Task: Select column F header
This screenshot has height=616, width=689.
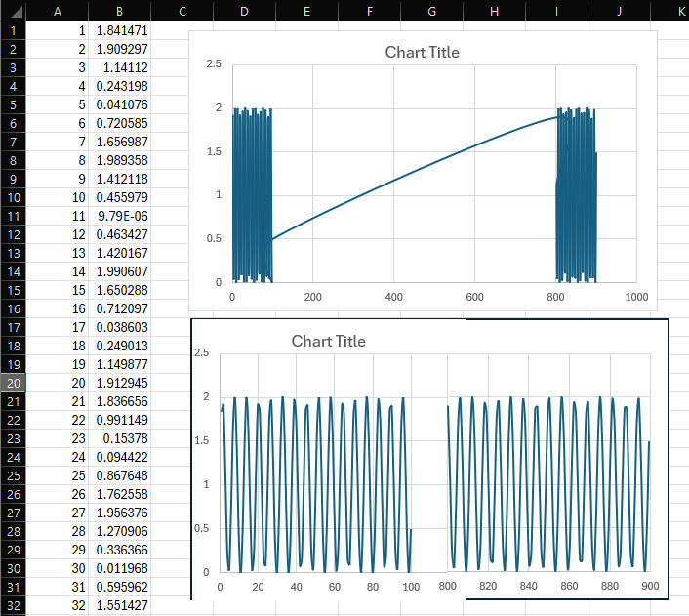Action: 369,11
